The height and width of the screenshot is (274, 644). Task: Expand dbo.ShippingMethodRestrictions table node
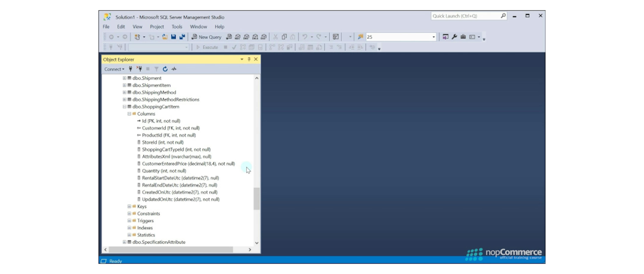pyautogui.click(x=124, y=99)
